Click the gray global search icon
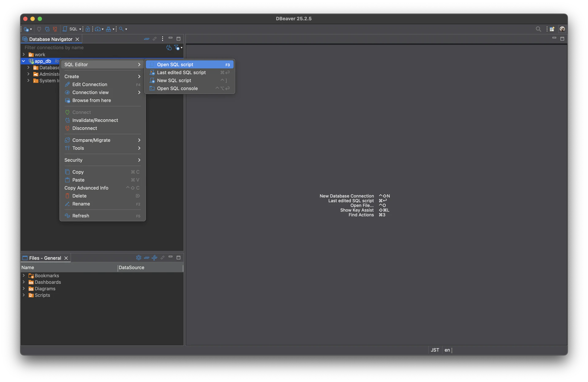Image resolution: width=588 pixels, height=382 pixels. [x=538, y=29]
